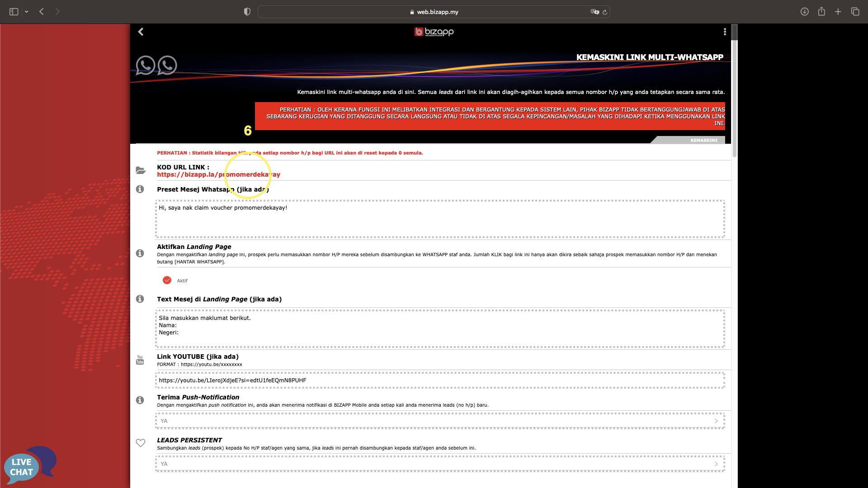Click in the Preset Mesej Whatsapp text box
The height and width of the screenshot is (488, 868).
(440, 219)
